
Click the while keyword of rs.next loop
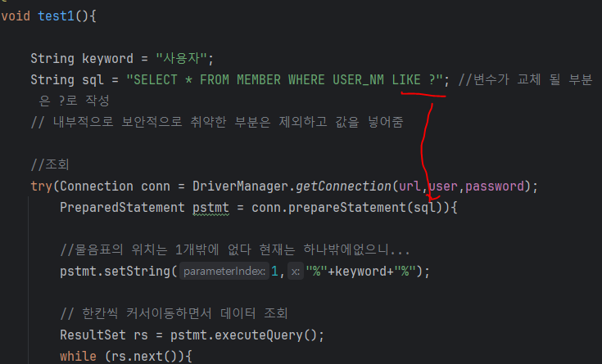point(79,357)
